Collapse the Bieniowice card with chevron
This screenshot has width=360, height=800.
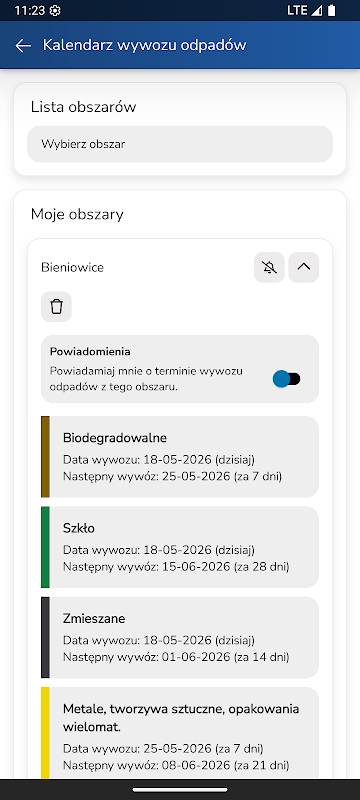(304, 267)
